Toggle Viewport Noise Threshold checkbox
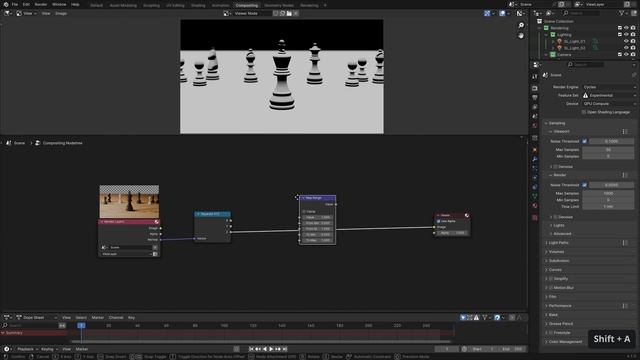The height and width of the screenshot is (360, 640). [x=584, y=141]
